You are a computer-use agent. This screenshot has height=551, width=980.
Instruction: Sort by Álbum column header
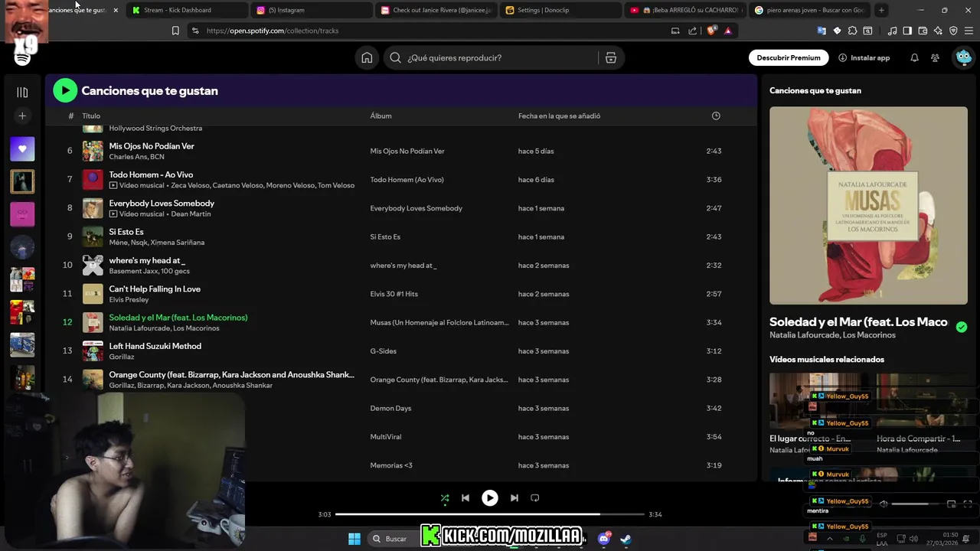click(x=381, y=116)
